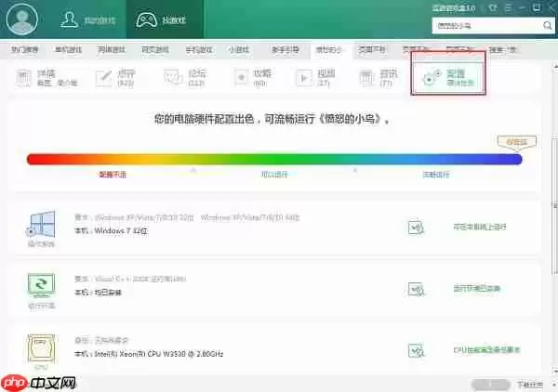Click the blue 流畅运行 label under the bar
Screen dimensions: 558x392
[x=436, y=175]
